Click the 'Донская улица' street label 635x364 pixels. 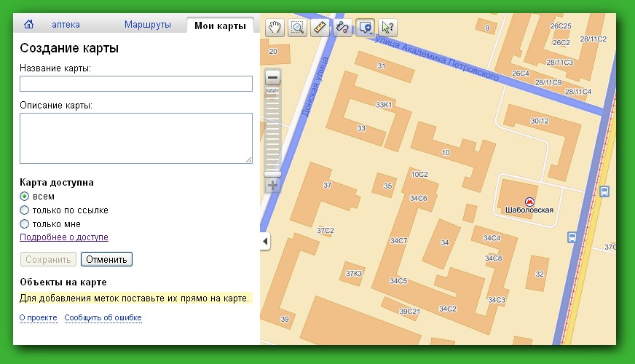point(315,87)
